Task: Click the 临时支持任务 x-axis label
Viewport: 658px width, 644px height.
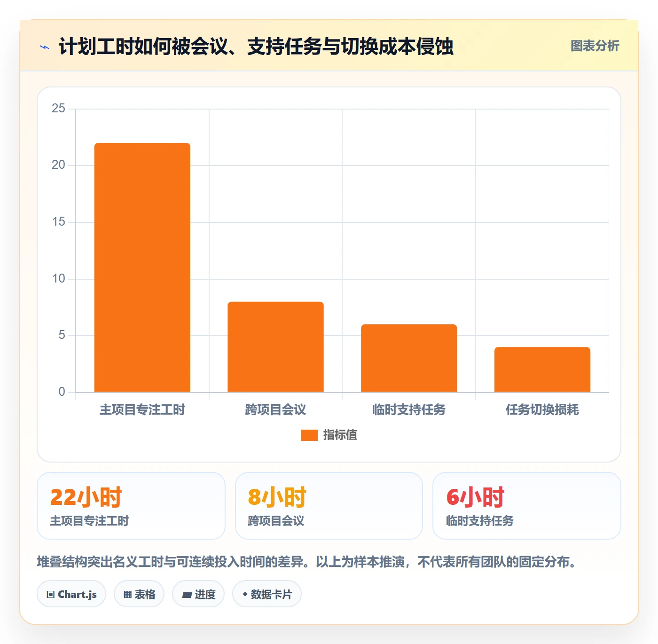Action: [409, 410]
